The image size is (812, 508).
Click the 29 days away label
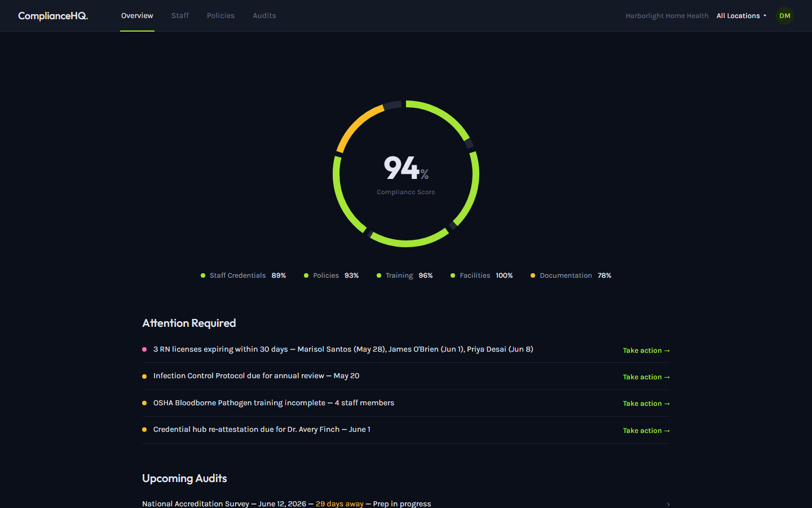[x=339, y=504]
